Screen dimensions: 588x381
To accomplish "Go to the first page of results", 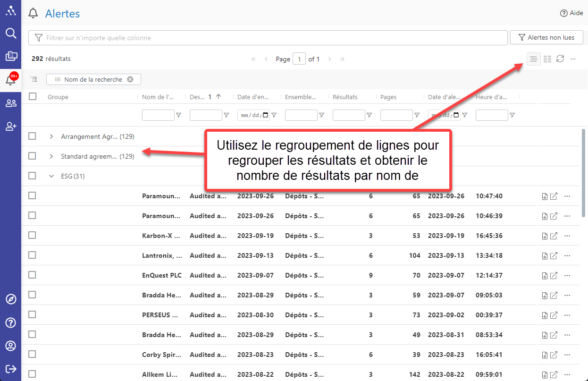I will point(253,59).
